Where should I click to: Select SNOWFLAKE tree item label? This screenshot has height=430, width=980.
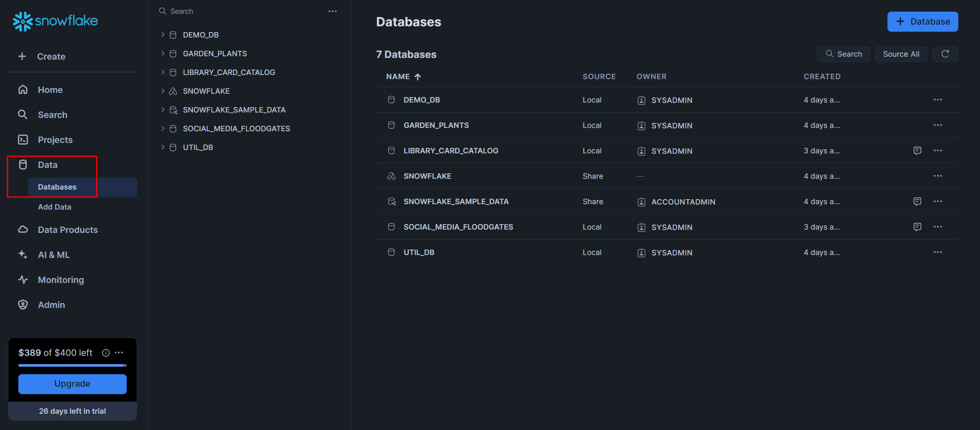click(206, 91)
